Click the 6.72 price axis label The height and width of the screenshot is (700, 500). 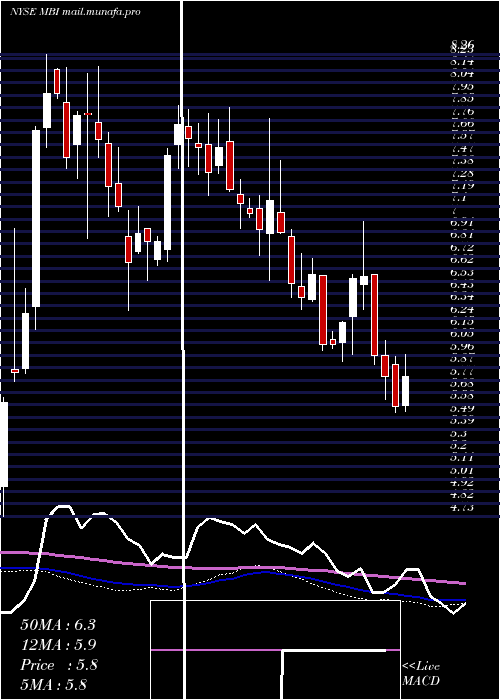tap(462, 248)
